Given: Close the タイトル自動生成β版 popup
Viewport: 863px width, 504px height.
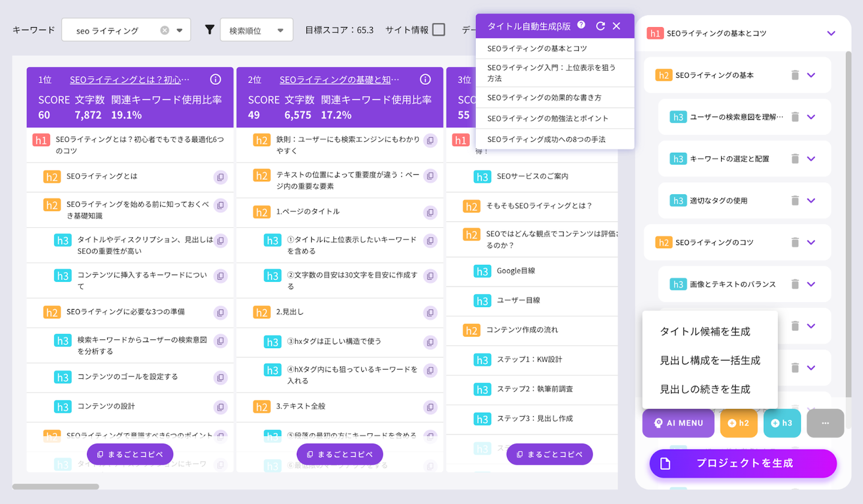Looking at the screenshot, I should click(617, 26).
